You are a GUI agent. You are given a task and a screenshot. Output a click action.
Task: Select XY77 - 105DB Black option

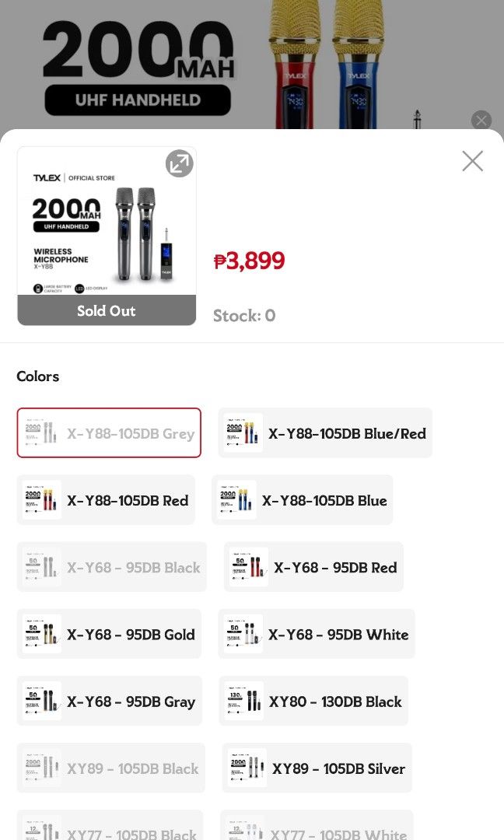[x=110, y=825]
